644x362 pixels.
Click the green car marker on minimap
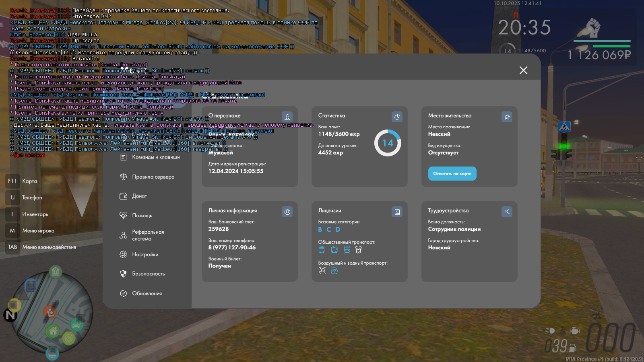(x=76, y=324)
